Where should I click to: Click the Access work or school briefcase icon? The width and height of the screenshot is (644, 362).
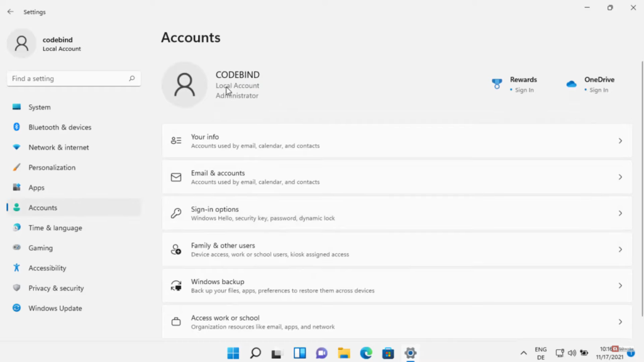click(x=176, y=321)
